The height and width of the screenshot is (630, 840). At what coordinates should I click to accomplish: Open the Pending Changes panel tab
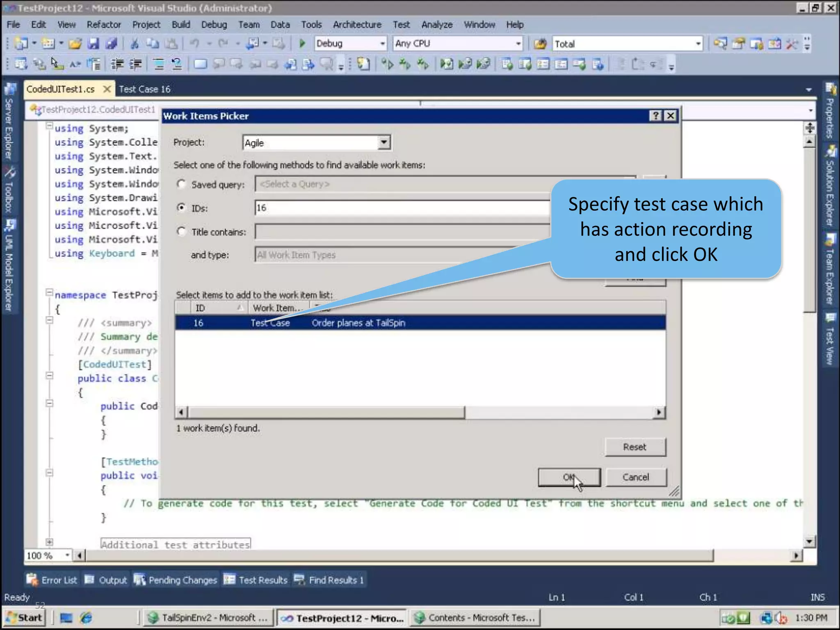coord(176,580)
